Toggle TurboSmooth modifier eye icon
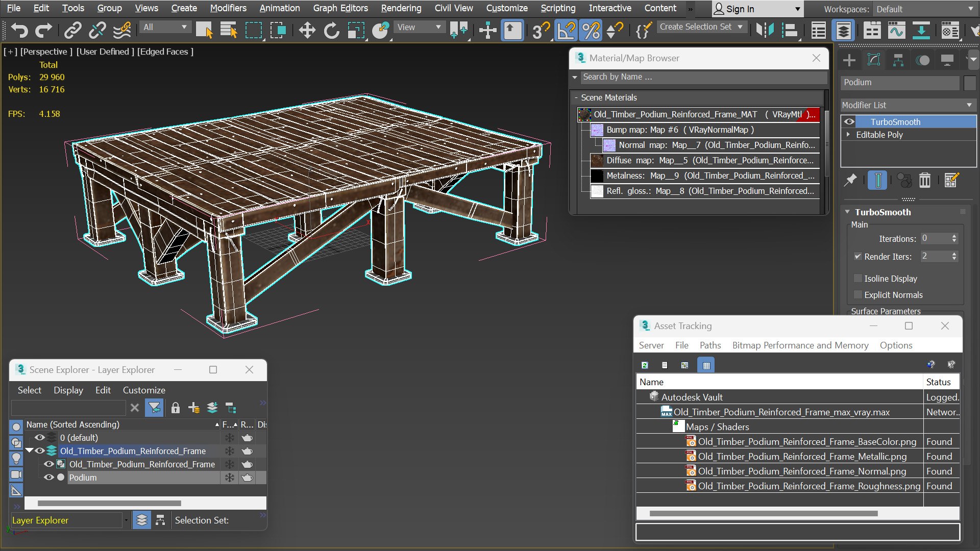The width and height of the screenshot is (980, 551). click(x=849, y=121)
